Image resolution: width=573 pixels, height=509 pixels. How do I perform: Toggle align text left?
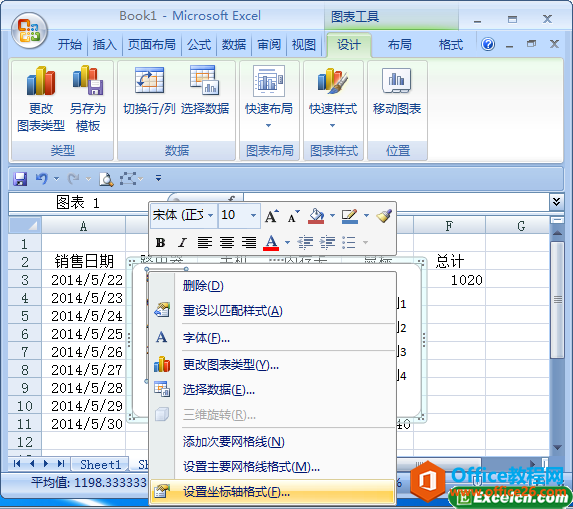205,242
